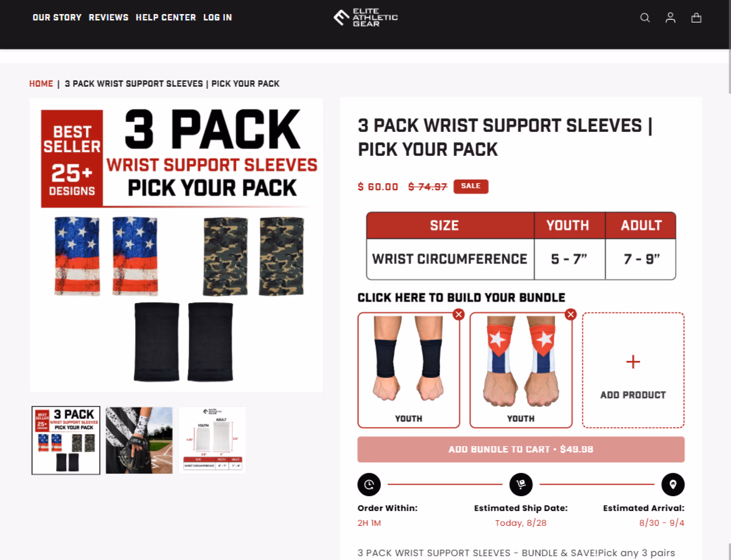The image size is (731, 560).
Task: Open the Reviews menu item
Action: (109, 17)
